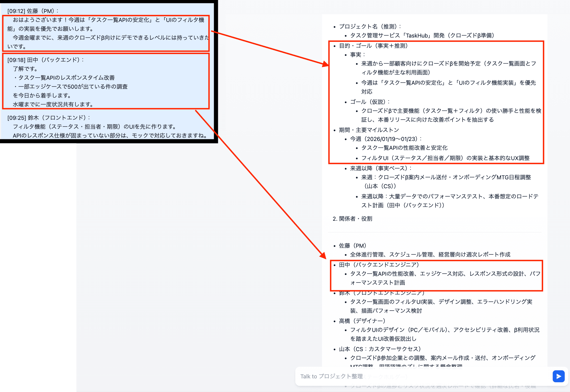
Task: Click the 高橋（デザイナー） role entry
Action: coord(362,321)
